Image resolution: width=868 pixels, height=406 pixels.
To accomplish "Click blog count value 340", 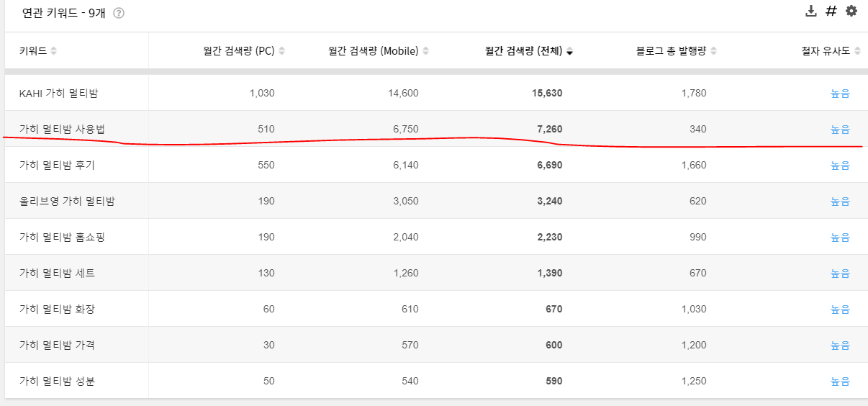I will [698, 129].
